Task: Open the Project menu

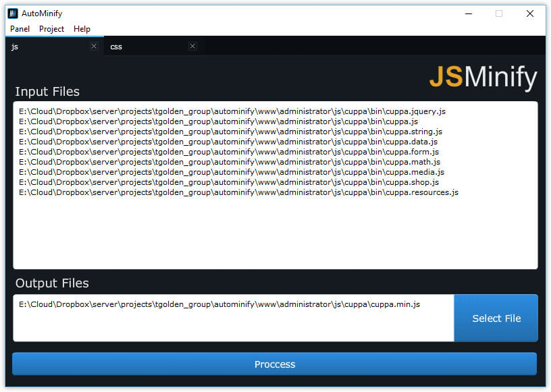Action: pyautogui.click(x=51, y=29)
